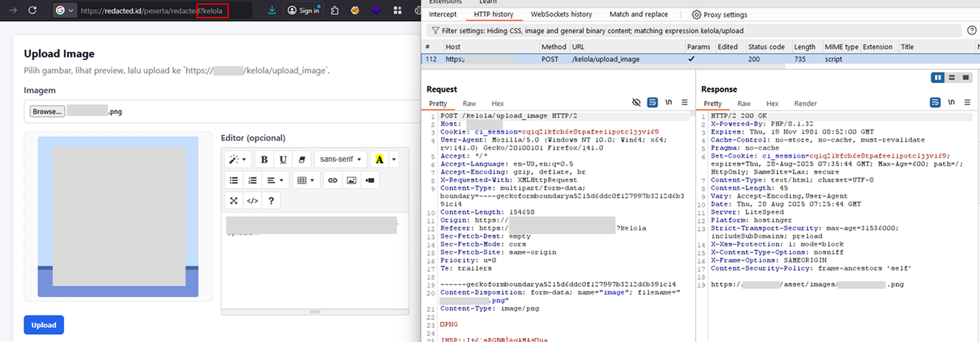The height and width of the screenshot is (342, 980).
Task: Click the orange cookie extension icon
Action: [356, 10]
